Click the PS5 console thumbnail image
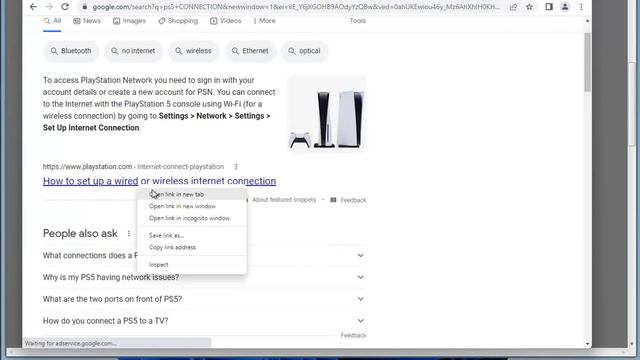This screenshot has width=640, height=360. (327, 114)
